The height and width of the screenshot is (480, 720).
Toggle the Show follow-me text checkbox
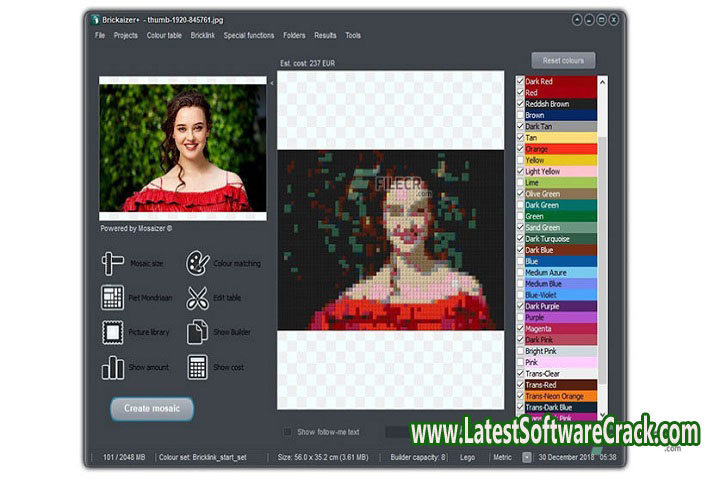[x=288, y=432]
